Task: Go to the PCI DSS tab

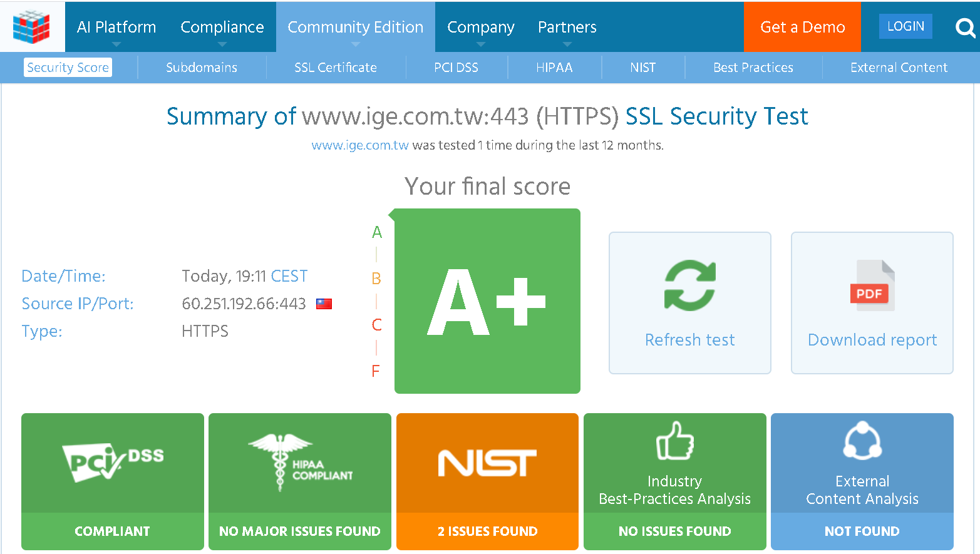Action: click(x=456, y=68)
